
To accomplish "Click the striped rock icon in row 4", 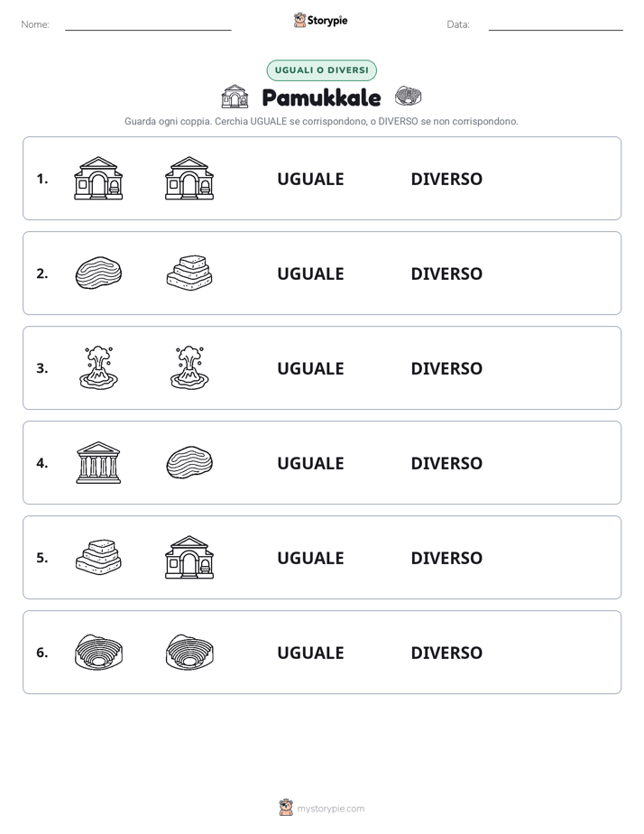I will (x=189, y=462).
